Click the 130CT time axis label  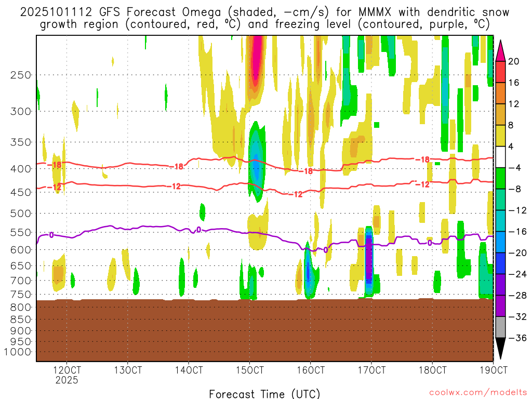tap(128, 370)
